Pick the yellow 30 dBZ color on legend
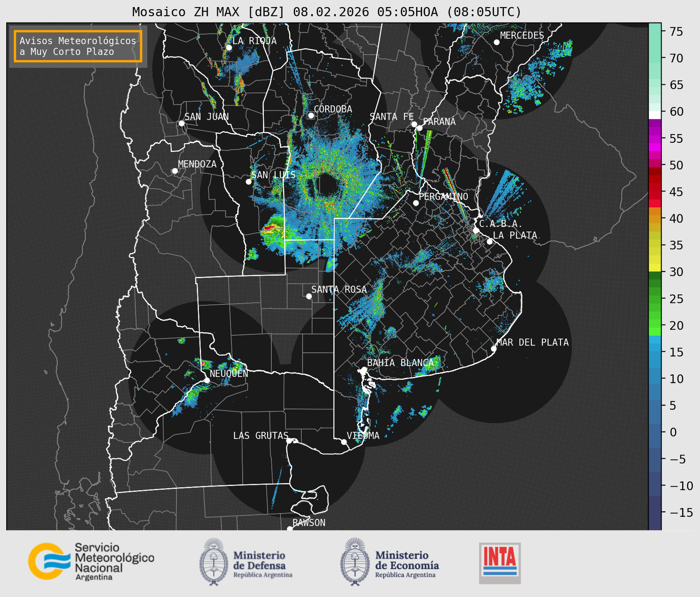 tap(655, 268)
